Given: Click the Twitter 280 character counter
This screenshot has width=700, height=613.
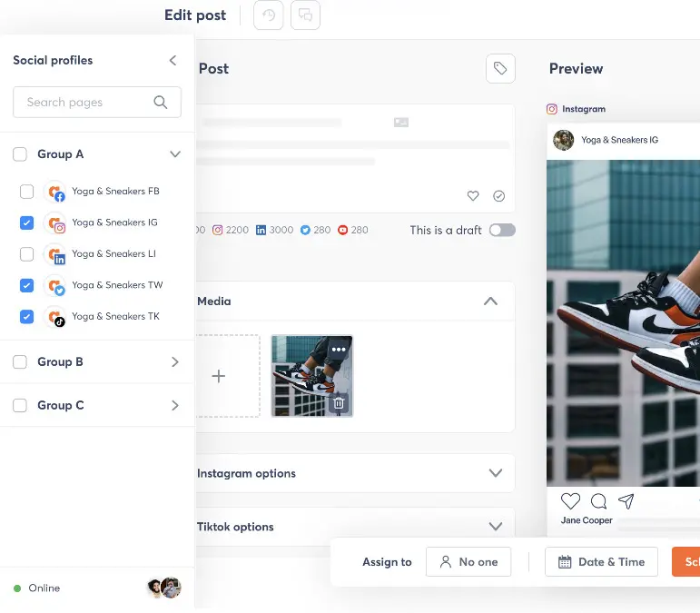Looking at the screenshot, I should pos(316,230).
